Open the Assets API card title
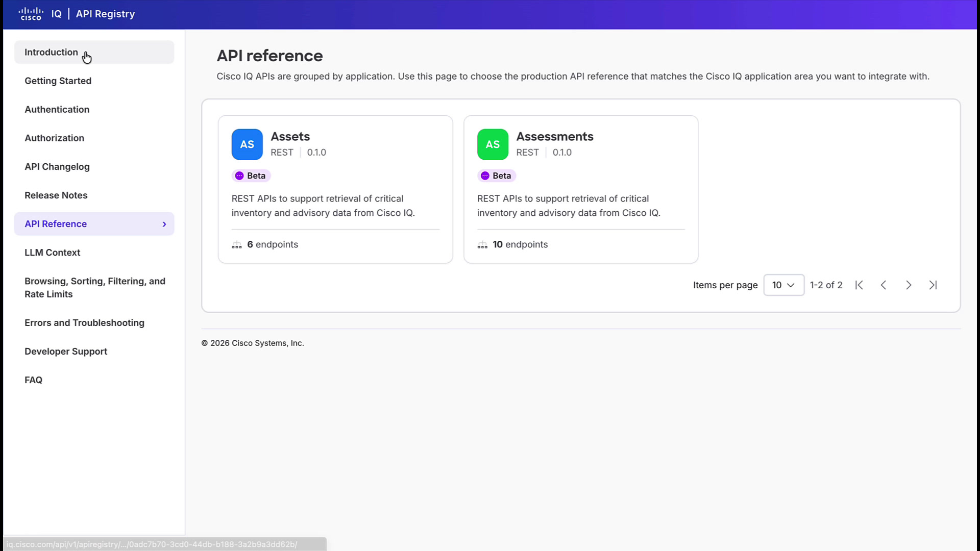 coord(290,136)
